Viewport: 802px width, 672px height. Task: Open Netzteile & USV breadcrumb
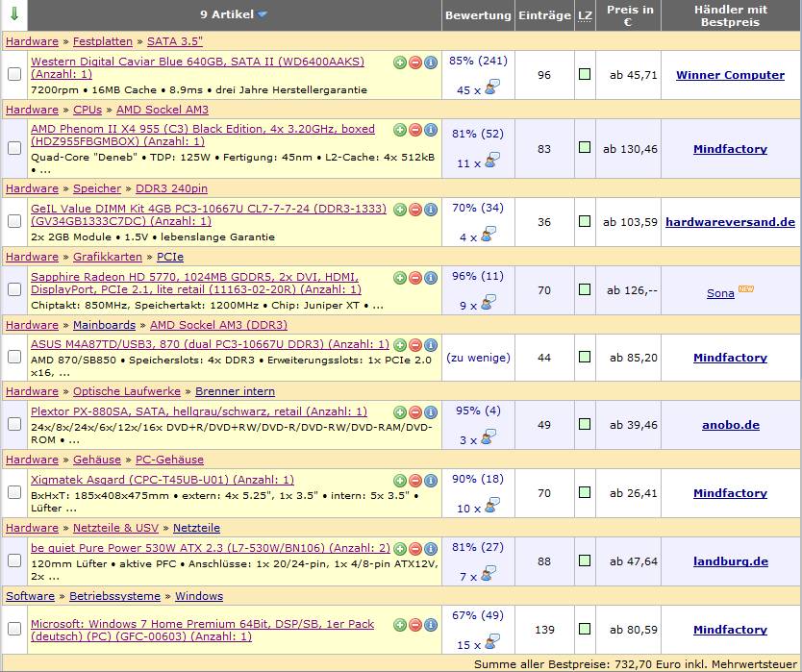[x=115, y=528]
